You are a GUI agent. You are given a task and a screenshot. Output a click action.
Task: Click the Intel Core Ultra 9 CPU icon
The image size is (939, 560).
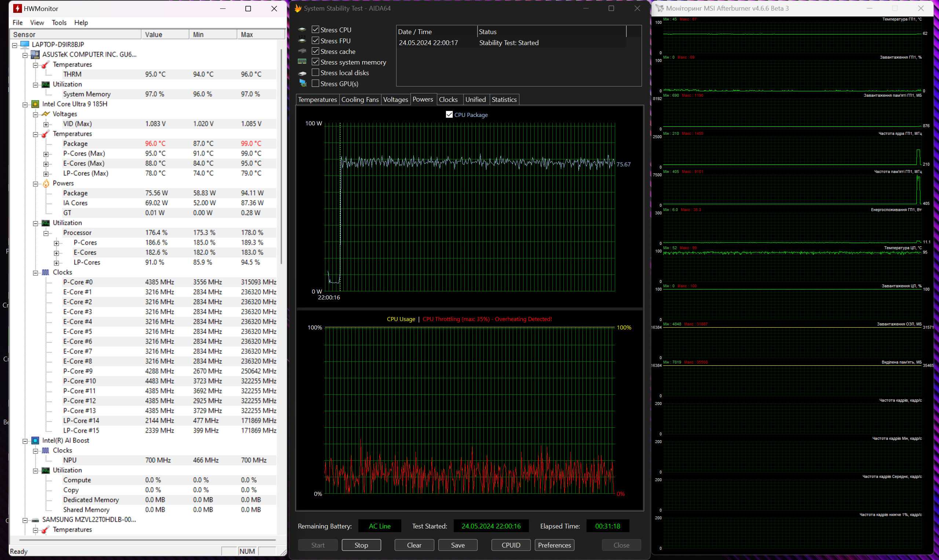click(x=35, y=104)
